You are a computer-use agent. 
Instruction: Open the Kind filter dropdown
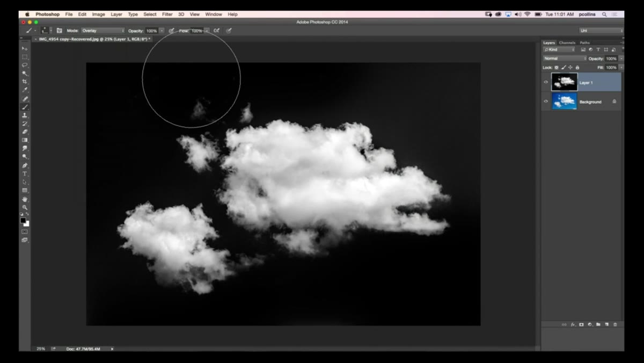tap(559, 49)
